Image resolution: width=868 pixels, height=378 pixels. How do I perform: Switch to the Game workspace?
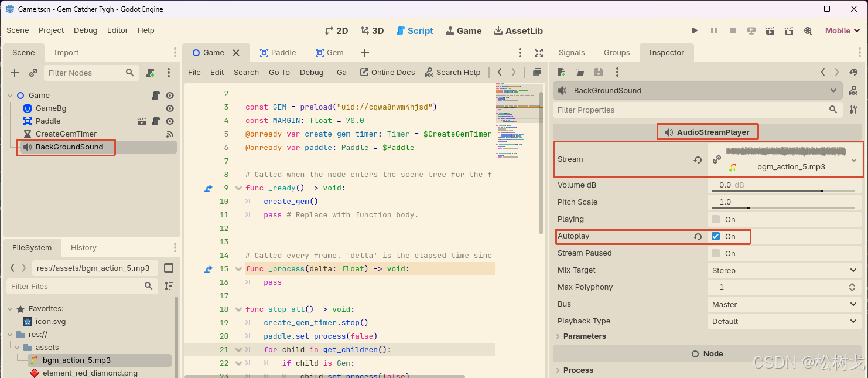[x=464, y=30]
